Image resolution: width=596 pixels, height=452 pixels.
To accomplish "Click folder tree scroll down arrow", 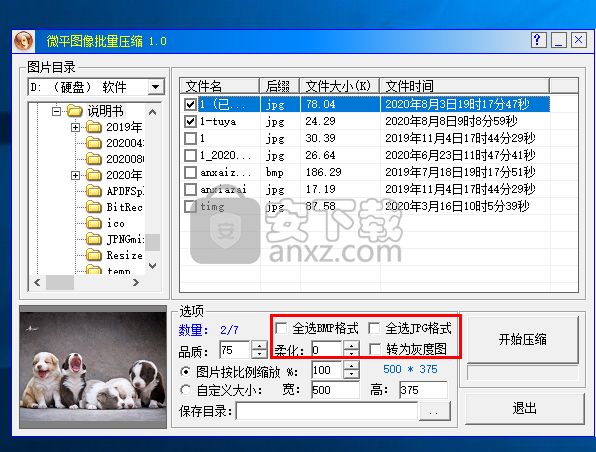I will coord(153,266).
